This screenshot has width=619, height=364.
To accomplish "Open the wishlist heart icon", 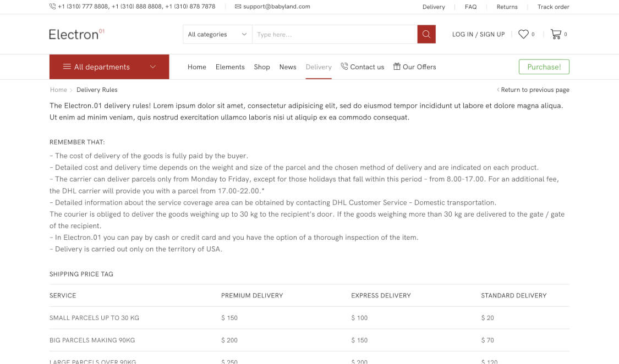I will pos(523,34).
